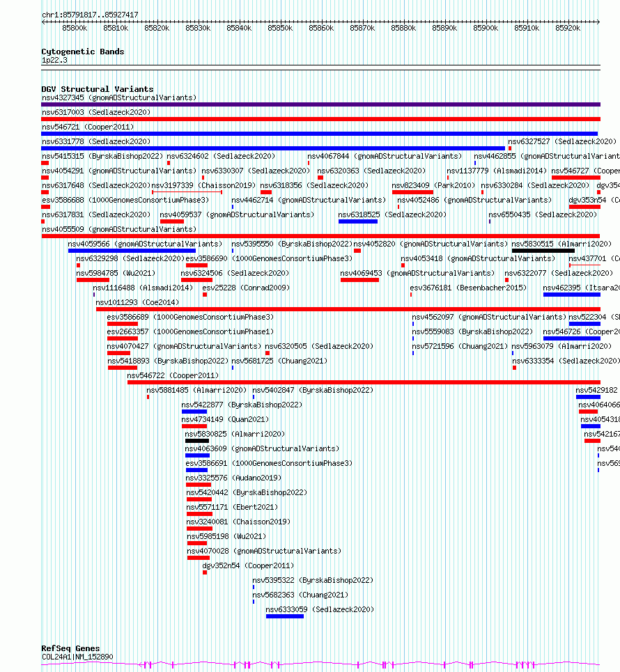Image resolution: width=620 pixels, height=672 pixels.
Task: Select nsv4067844 gnomADStructuralVariants label
Action: 385,156
